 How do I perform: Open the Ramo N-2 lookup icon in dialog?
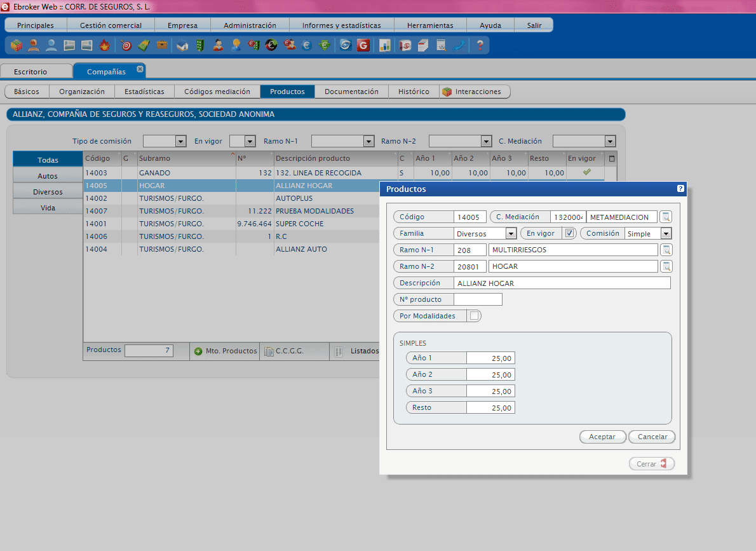coord(666,266)
